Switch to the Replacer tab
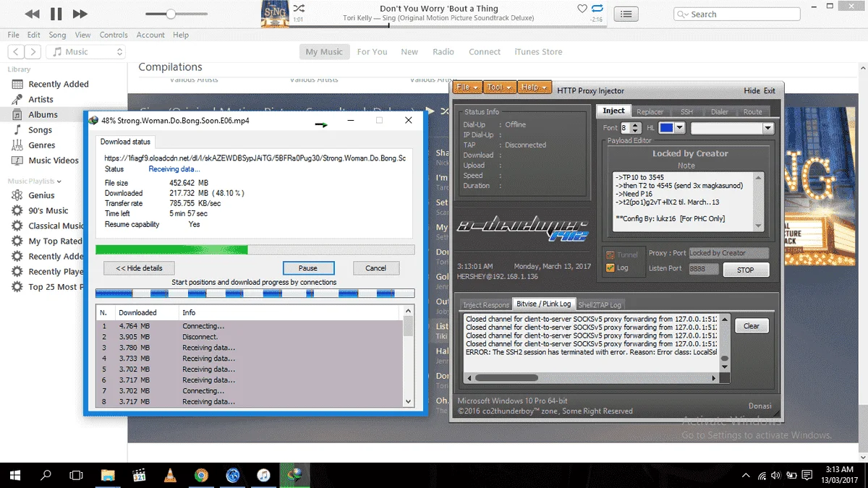868x488 pixels. pyautogui.click(x=650, y=112)
